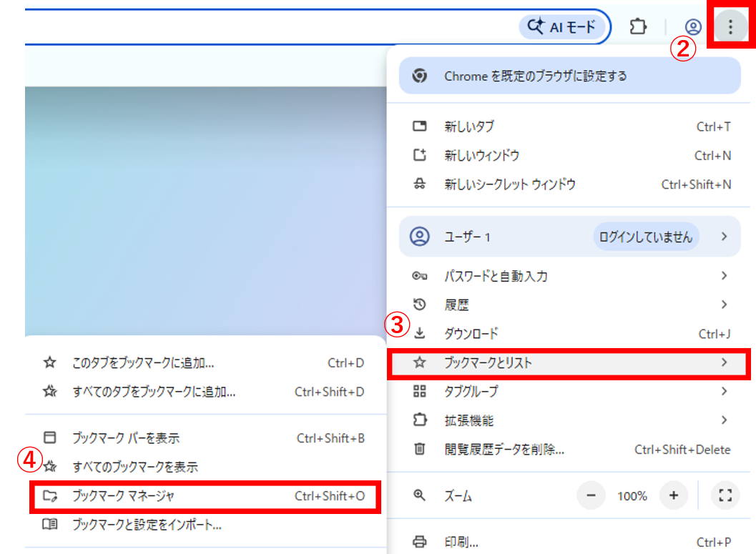The width and height of the screenshot is (756, 554).
Task: Open ダウンロード from the menu
Action: (471, 334)
